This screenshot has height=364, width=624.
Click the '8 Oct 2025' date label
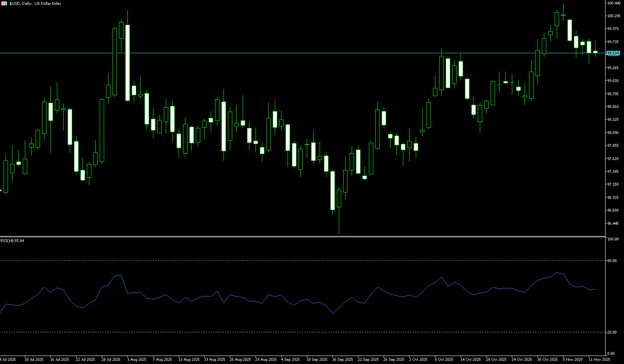(443, 360)
